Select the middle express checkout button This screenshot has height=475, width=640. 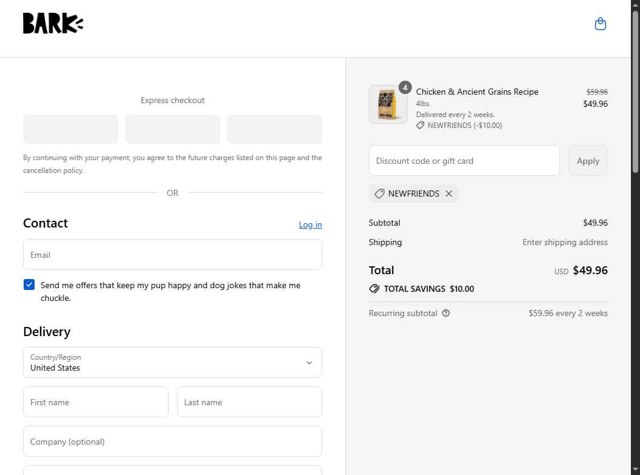pos(173,129)
